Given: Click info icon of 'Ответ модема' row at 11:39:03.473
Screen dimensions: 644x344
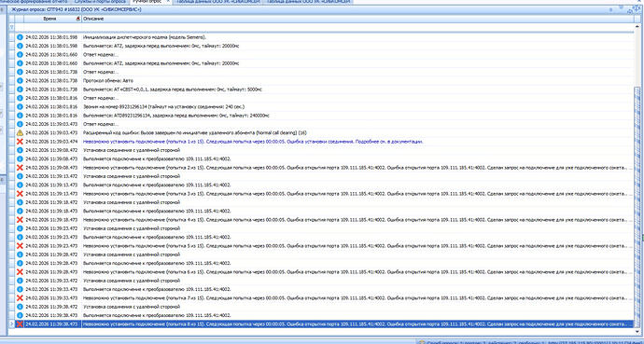Looking at the screenshot, I should click(x=20, y=124).
